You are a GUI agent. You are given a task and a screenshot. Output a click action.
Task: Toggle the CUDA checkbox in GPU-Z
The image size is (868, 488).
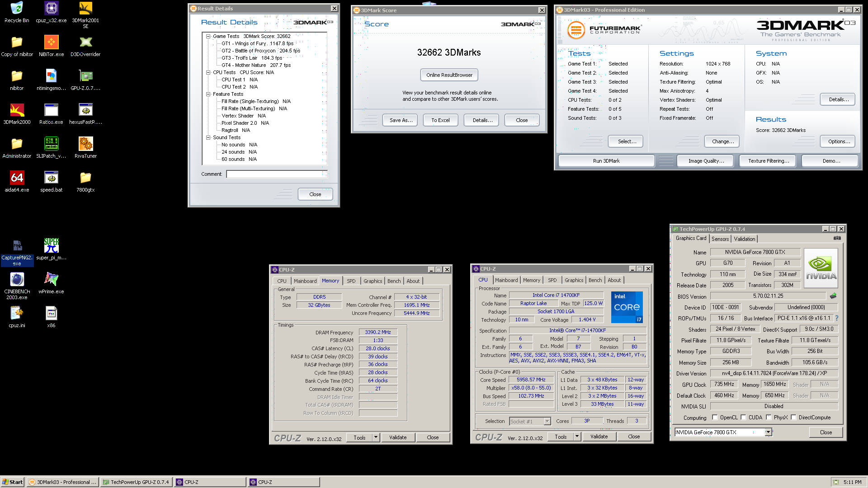[x=743, y=418]
